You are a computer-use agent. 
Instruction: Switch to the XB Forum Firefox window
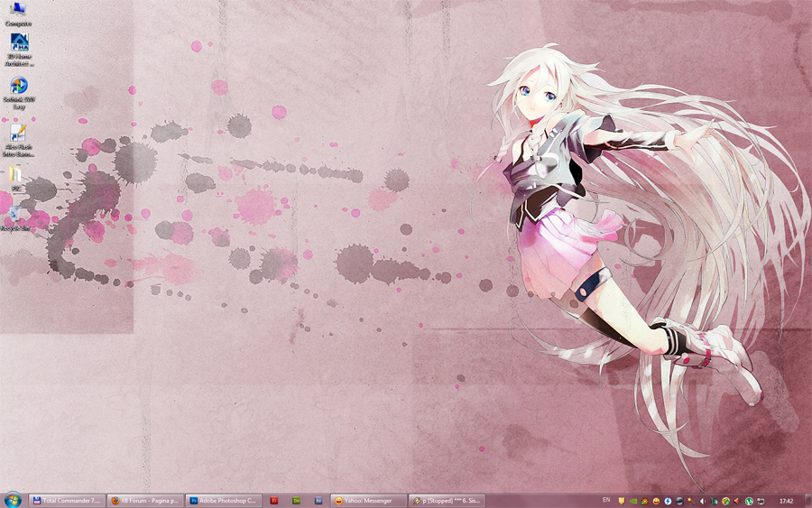click(145, 501)
